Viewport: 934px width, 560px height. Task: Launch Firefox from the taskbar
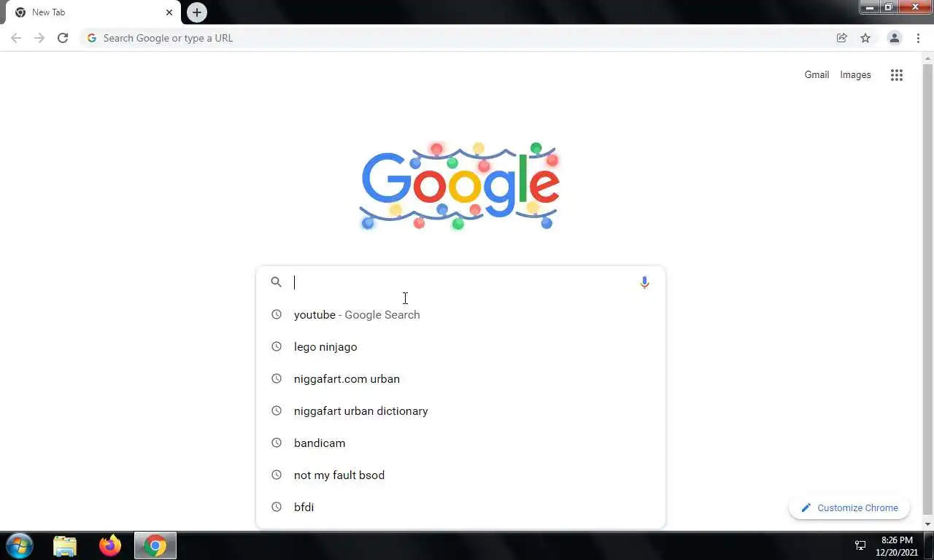pos(110,545)
